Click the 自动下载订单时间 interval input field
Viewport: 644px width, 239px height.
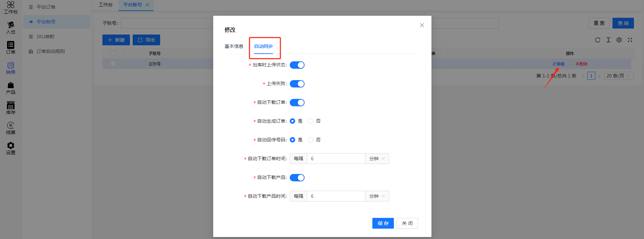coord(336,159)
